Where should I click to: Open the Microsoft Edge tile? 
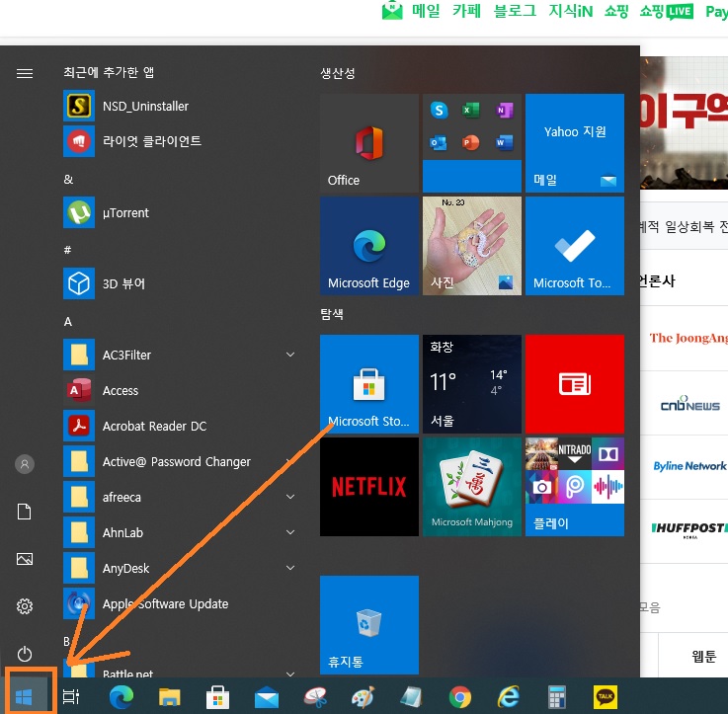(369, 246)
